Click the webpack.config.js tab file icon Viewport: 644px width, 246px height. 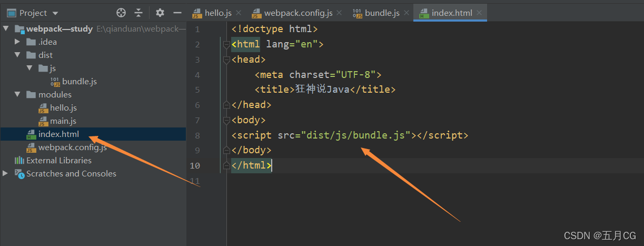256,13
